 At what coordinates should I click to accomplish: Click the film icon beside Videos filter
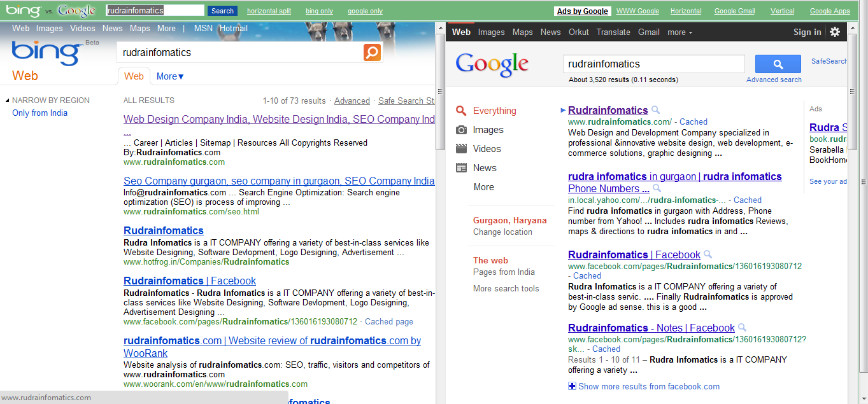coord(461,149)
